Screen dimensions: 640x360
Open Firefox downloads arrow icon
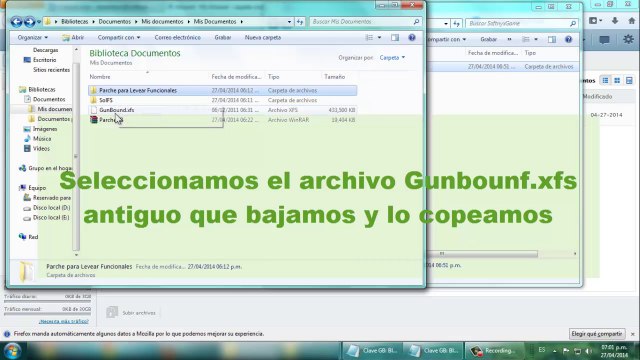click(615, 20)
